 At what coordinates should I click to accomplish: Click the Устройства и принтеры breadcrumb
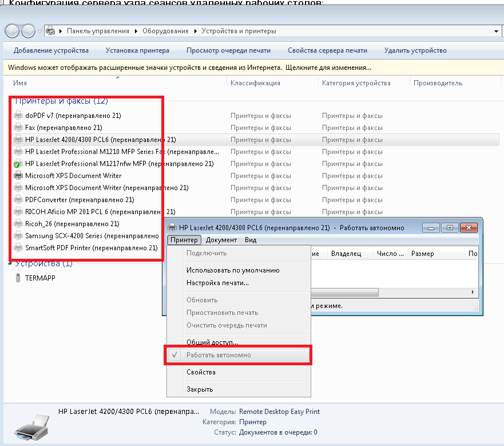tap(239, 31)
